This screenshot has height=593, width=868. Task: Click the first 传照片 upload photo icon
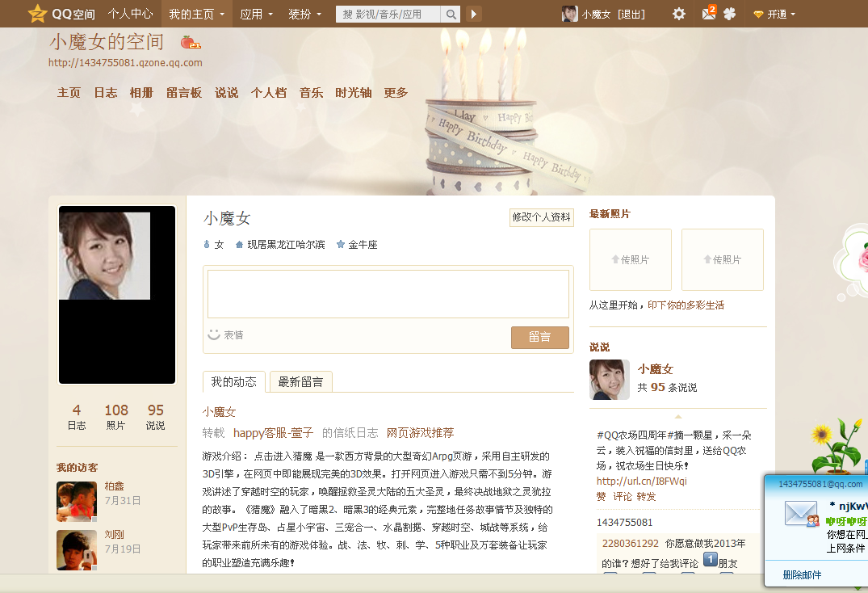click(x=630, y=259)
